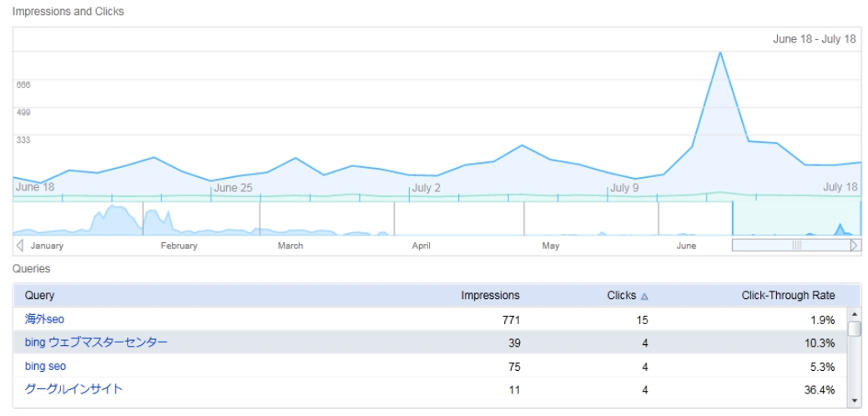Viewport: 868px width, 416px height.
Task: Click the 75 impressions value for bing seo
Action: [514, 366]
